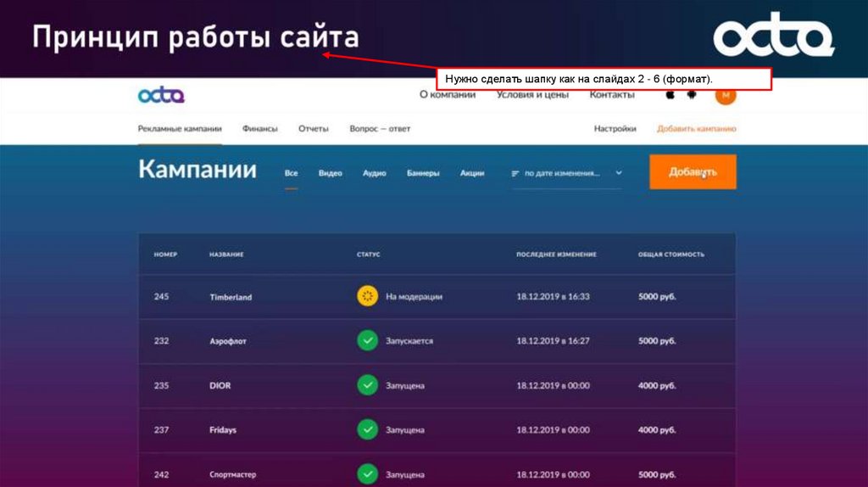This screenshot has height=487, width=868.
Task: Click the На модерации status text
Action: click(x=414, y=296)
